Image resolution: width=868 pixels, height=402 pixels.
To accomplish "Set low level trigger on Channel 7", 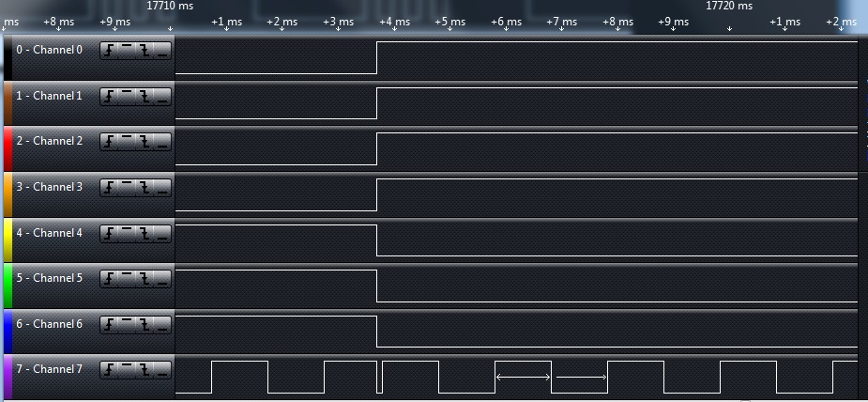I will pos(162,370).
